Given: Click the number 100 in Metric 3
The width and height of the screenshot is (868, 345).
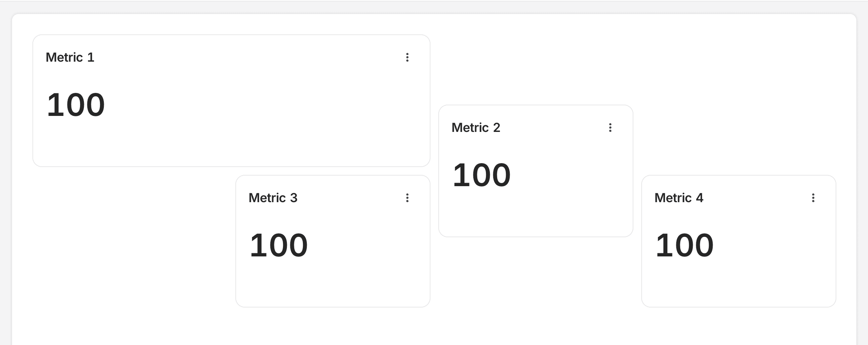Looking at the screenshot, I should [279, 245].
